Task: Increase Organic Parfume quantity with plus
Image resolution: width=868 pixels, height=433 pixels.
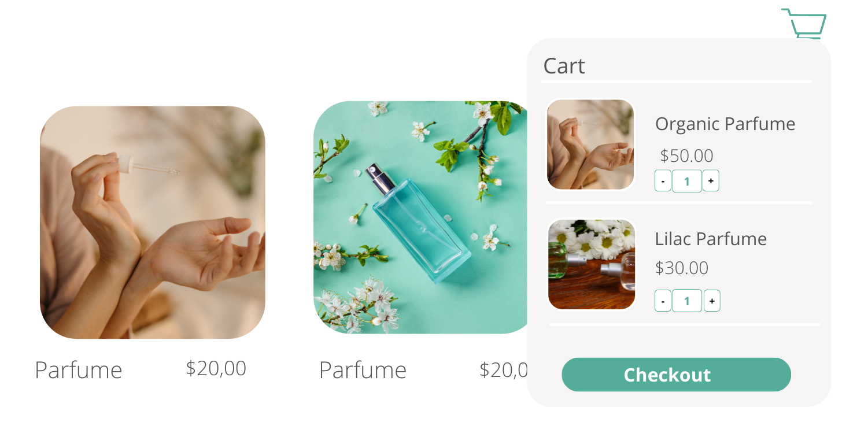Action: point(711,181)
